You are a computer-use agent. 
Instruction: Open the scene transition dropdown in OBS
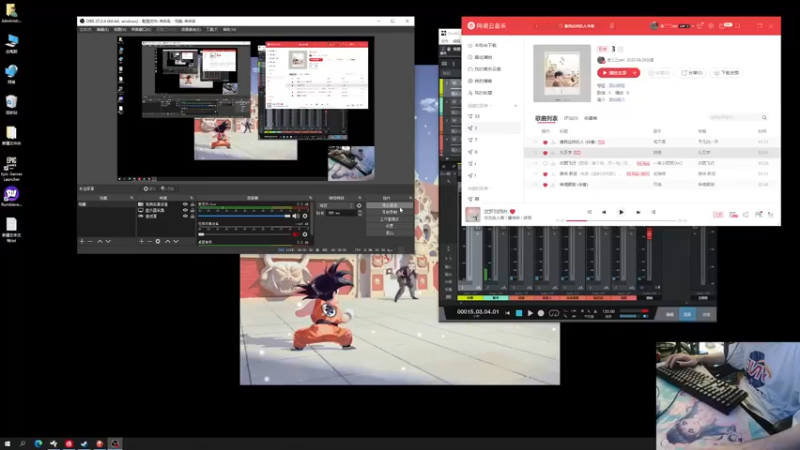click(x=336, y=205)
